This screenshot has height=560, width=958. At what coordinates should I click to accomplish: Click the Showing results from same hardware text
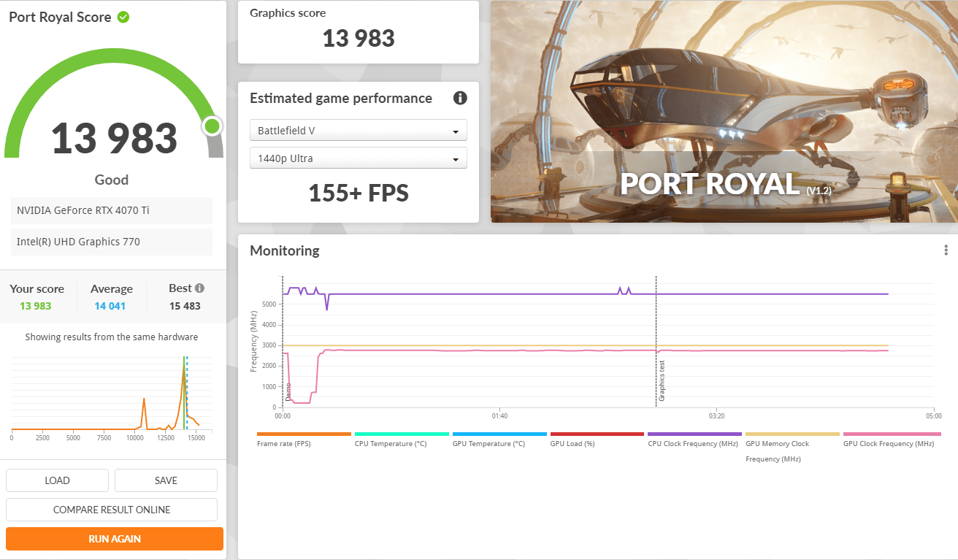[x=112, y=337]
